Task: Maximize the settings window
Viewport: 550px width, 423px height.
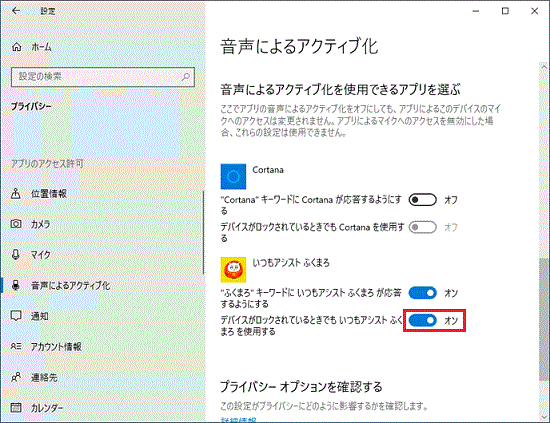Action: point(505,11)
